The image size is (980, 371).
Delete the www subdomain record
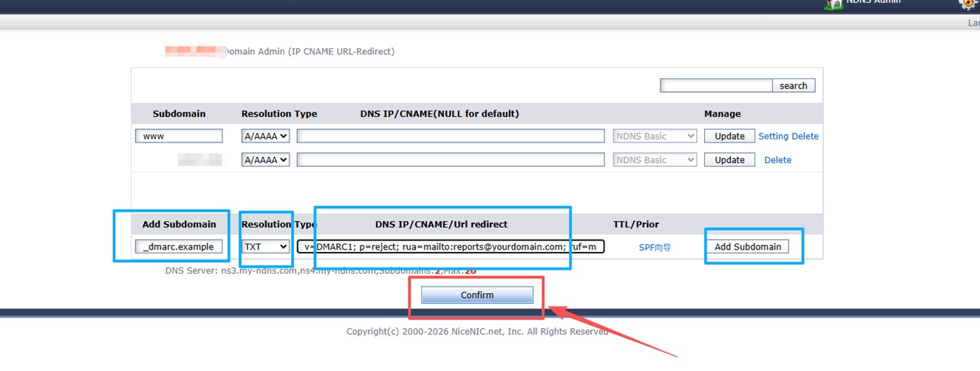tap(805, 136)
